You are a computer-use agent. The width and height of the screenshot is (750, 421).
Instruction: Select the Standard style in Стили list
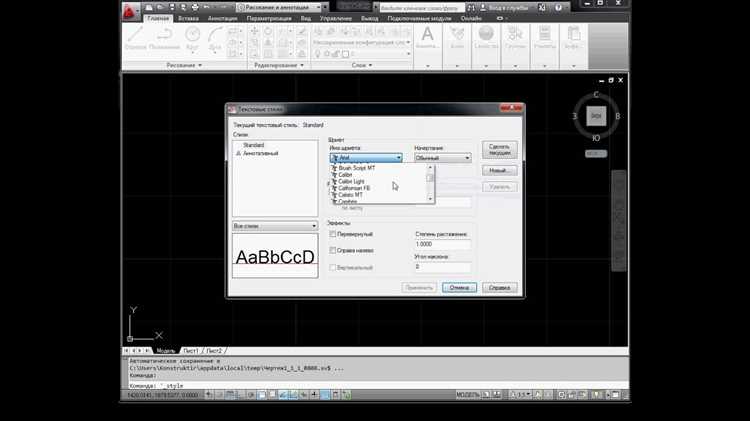pyautogui.click(x=254, y=145)
